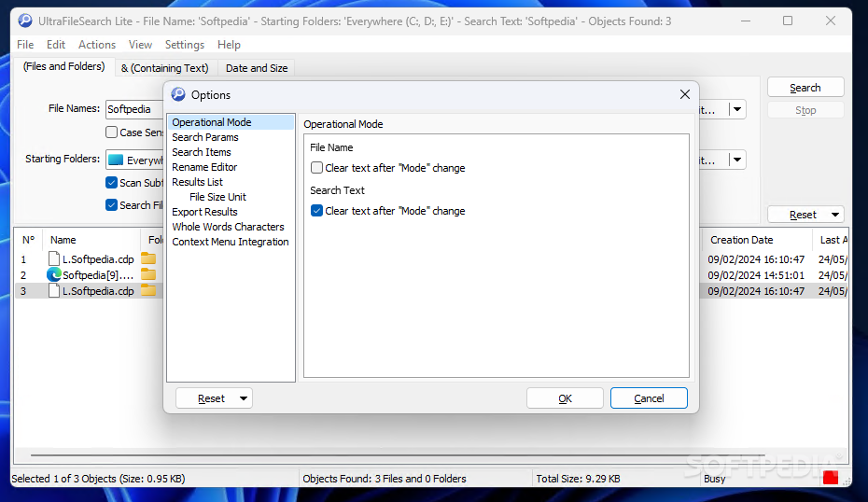Click the UltraFileSearch app icon in title bar
This screenshot has width=868, height=502.
pos(25,21)
